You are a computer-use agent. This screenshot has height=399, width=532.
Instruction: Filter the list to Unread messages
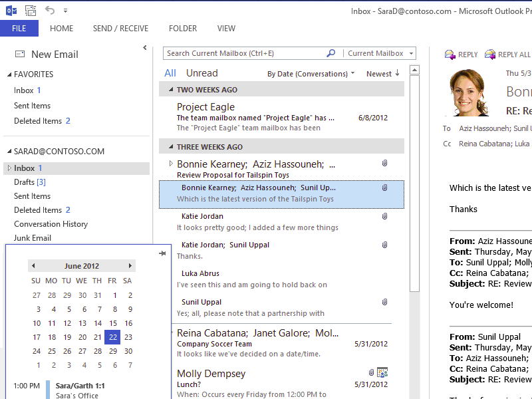coord(202,73)
